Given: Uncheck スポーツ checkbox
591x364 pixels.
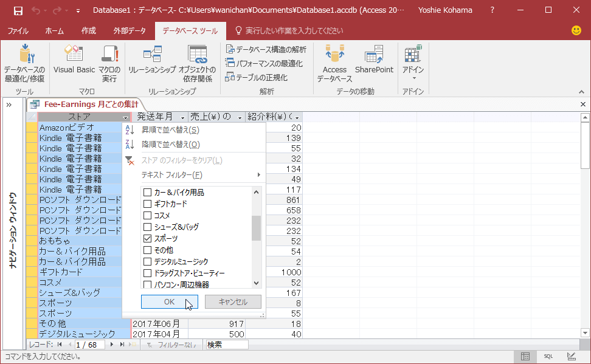Looking at the screenshot, I should tap(147, 239).
